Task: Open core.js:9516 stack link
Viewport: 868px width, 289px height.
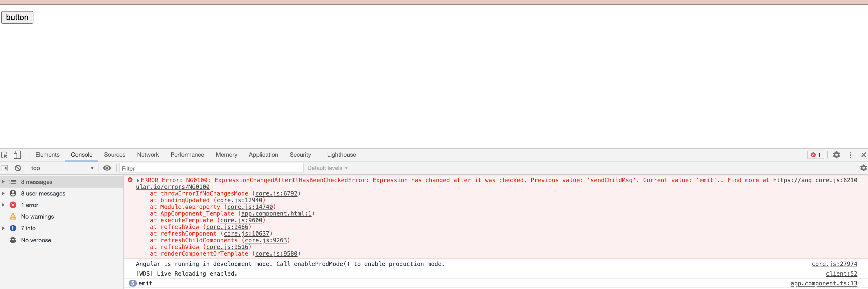Action: (227, 247)
